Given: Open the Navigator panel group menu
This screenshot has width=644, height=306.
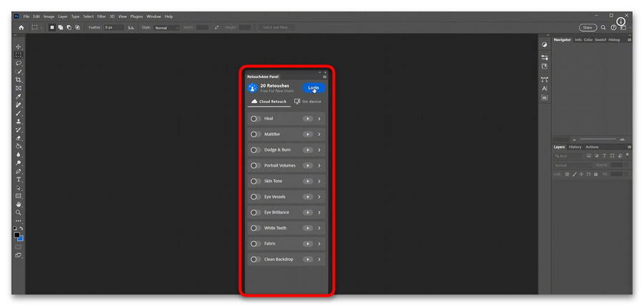Looking at the screenshot, I should pos(629,40).
